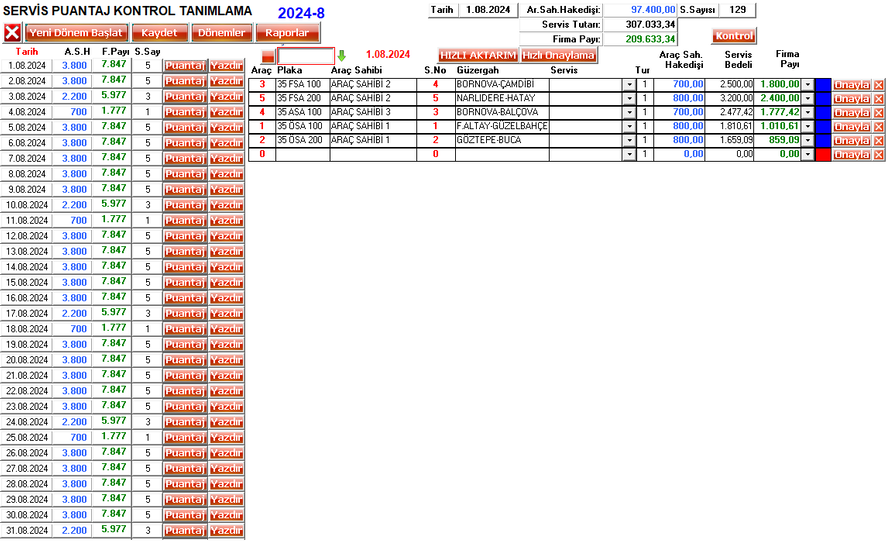Click the X icon on the empty last row
Image resolution: width=886 pixels, height=541 pixels.
879,155
